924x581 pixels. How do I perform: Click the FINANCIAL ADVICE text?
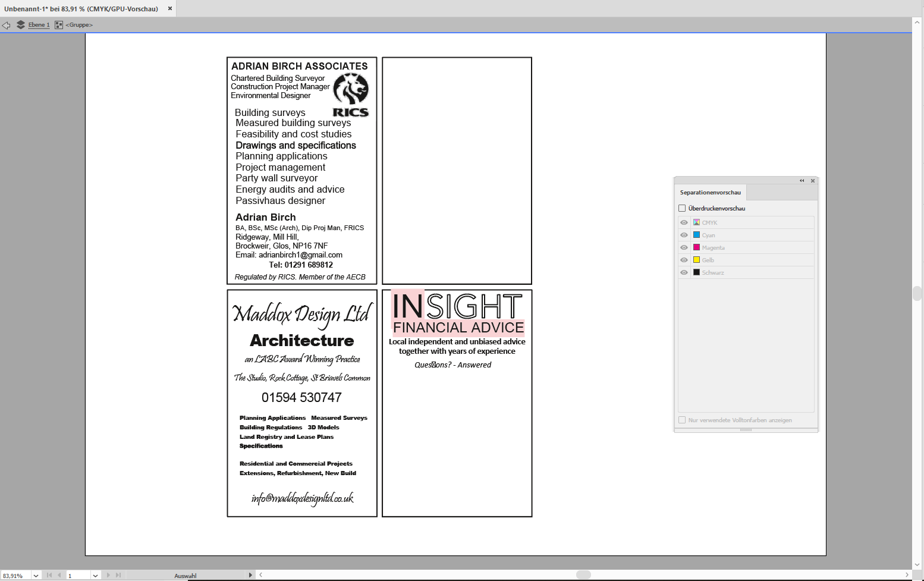click(x=458, y=328)
